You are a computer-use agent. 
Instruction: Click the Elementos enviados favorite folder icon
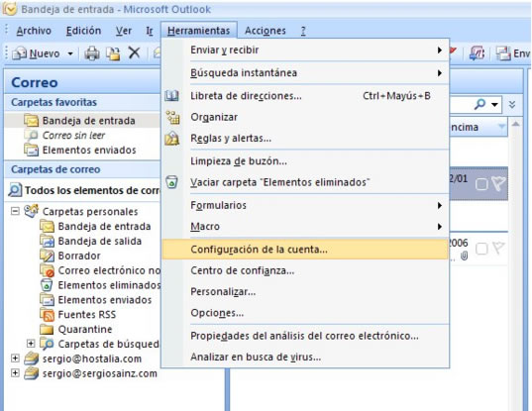pos(32,150)
